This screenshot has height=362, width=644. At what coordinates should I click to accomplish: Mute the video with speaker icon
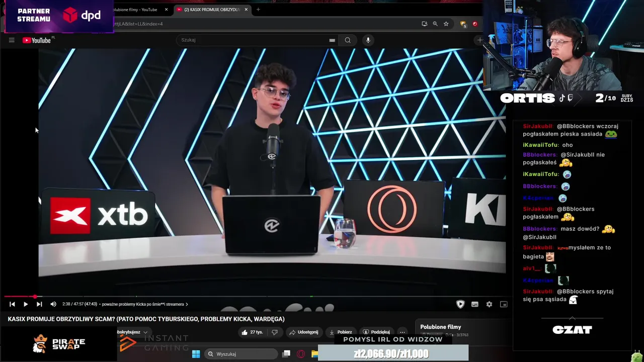point(53,304)
